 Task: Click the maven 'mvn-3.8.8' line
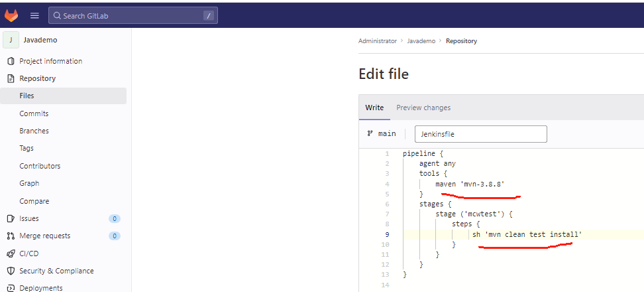(470, 184)
